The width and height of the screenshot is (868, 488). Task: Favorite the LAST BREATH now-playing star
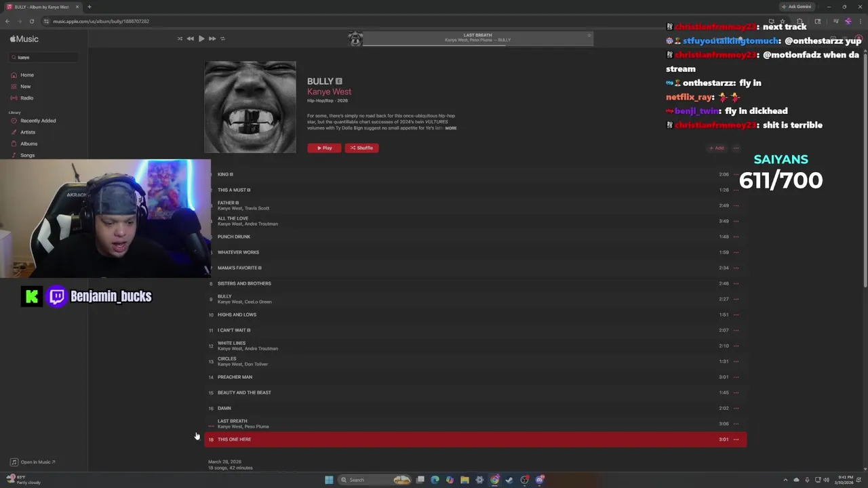(x=589, y=35)
